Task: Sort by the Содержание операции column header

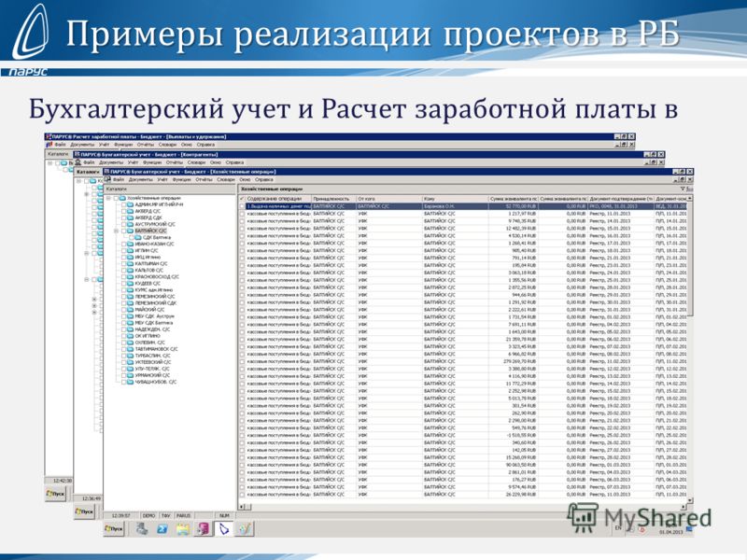Action: (278, 199)
